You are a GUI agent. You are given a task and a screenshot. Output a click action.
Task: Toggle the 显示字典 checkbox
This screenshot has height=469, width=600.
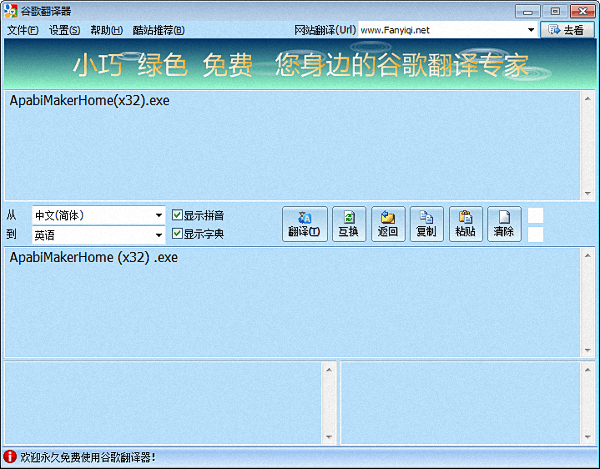click(x=177, y=234)
